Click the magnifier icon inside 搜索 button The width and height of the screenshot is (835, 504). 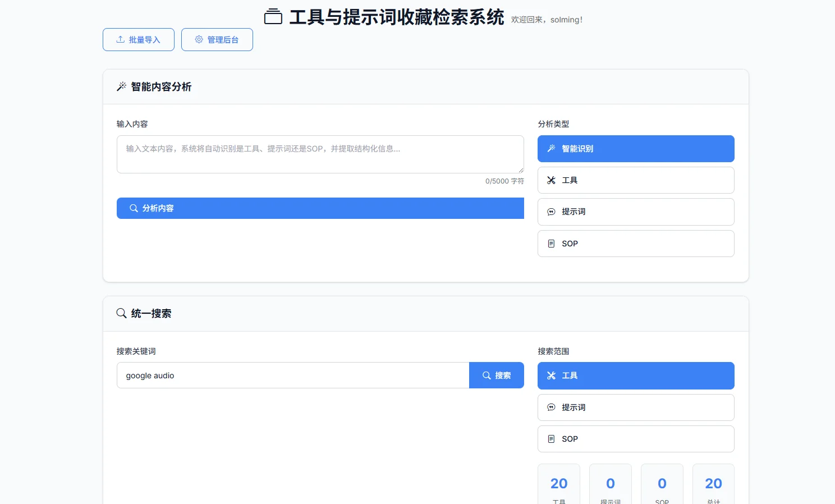pyautogui.click(x=487, y=375)
